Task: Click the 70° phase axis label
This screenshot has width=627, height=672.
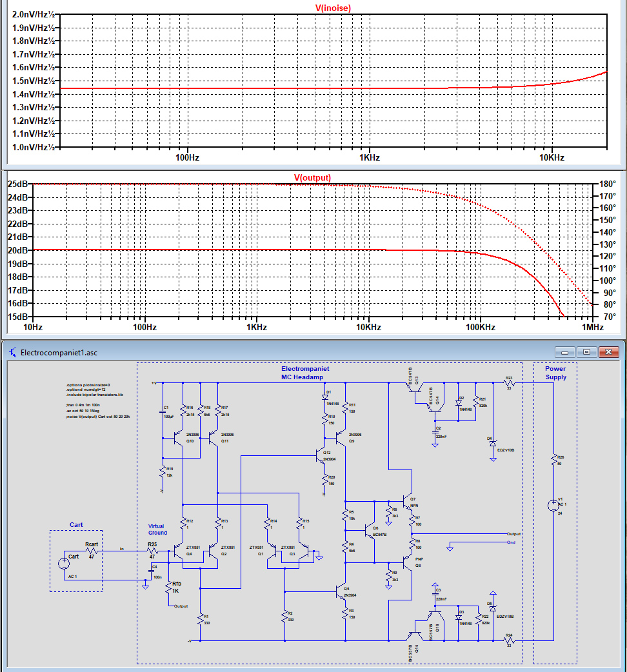Action: pos(609,317)
